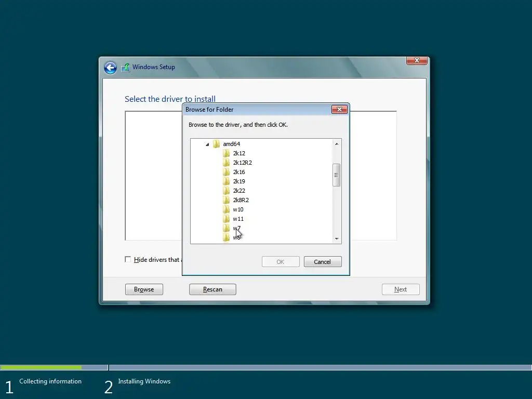Click the Browse button
532x399 pixels.
click(144, 289)
